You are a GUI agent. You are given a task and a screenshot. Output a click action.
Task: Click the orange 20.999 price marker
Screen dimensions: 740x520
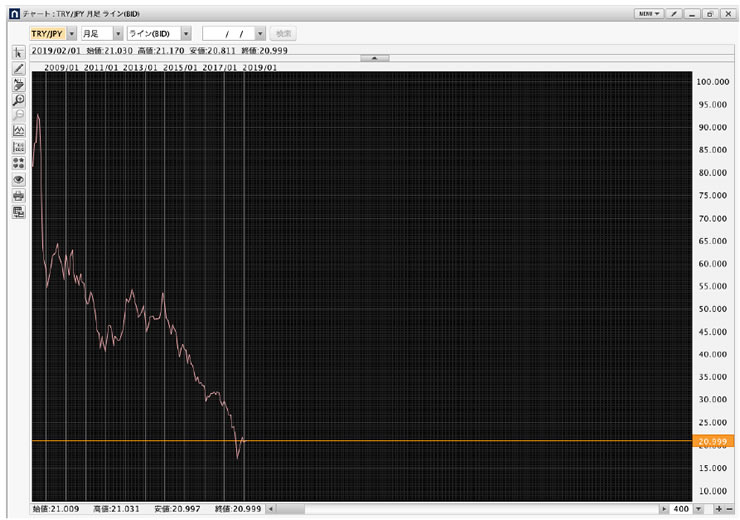pyautogui.click(x=713, y=442)
